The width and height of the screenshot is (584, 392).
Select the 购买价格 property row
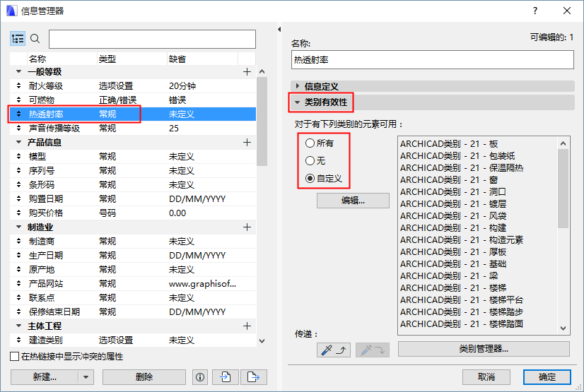[133, 213]
